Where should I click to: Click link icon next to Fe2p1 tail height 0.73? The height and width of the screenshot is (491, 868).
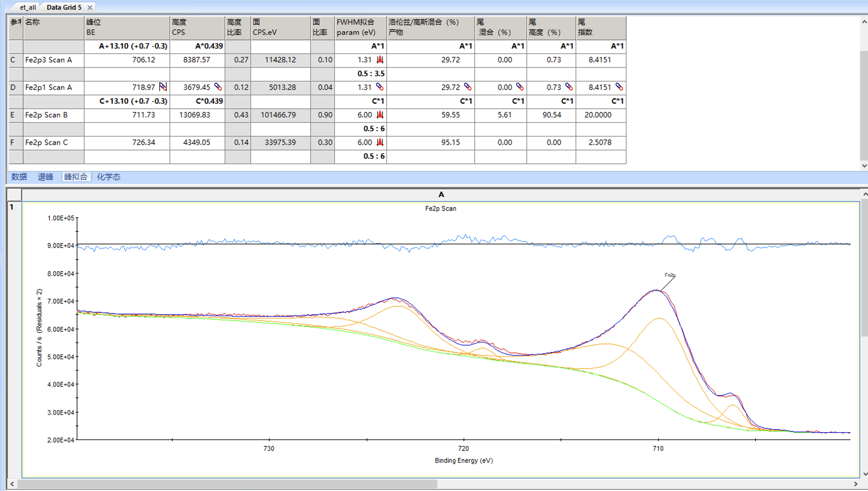[x=569, y=87]
